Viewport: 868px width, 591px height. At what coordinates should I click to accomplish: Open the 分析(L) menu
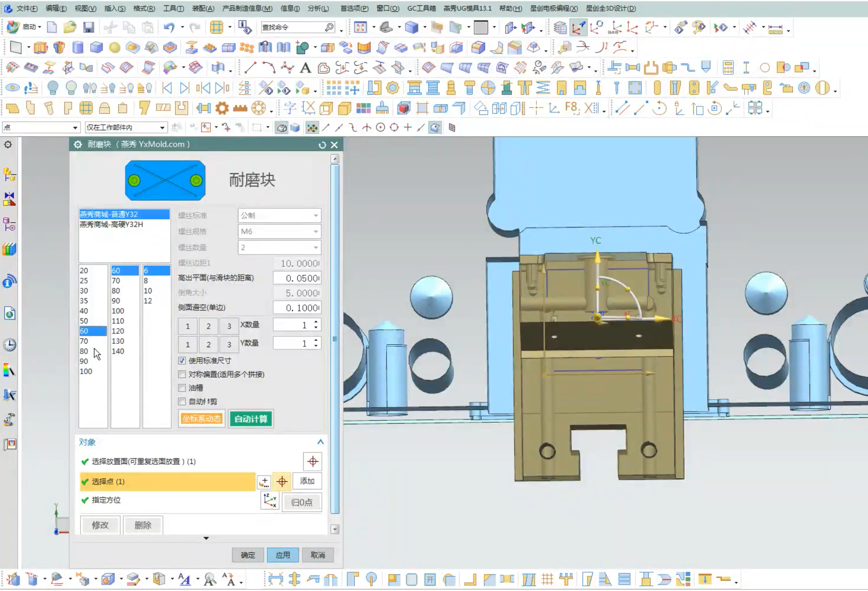point(318,8)
